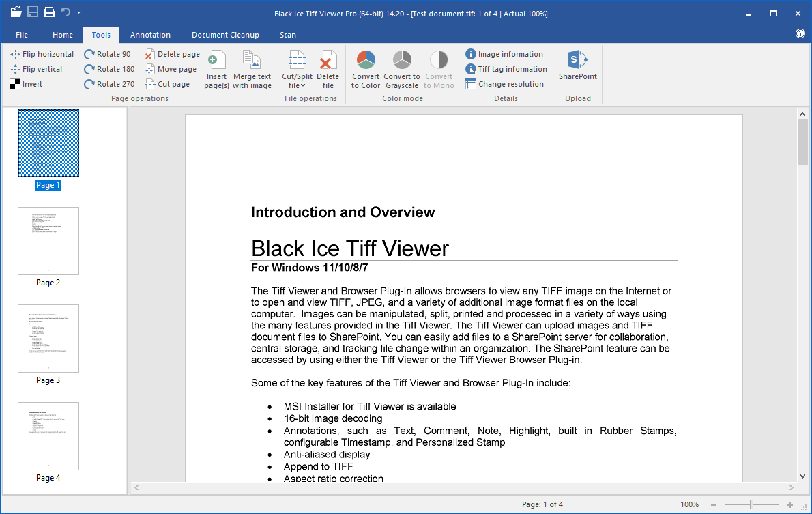The image size is (812, 514).
Task: Expand the Undo dropdown in title bar
Action: click(66, 12)
